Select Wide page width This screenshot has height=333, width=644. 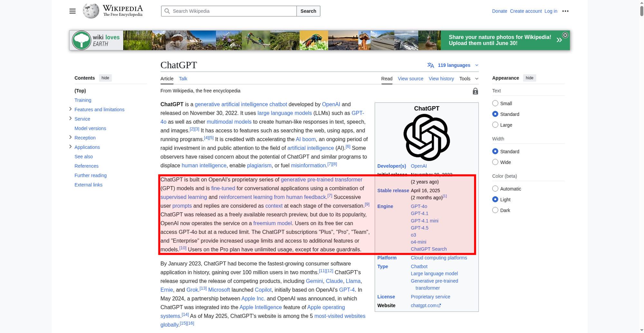[495, 162]
